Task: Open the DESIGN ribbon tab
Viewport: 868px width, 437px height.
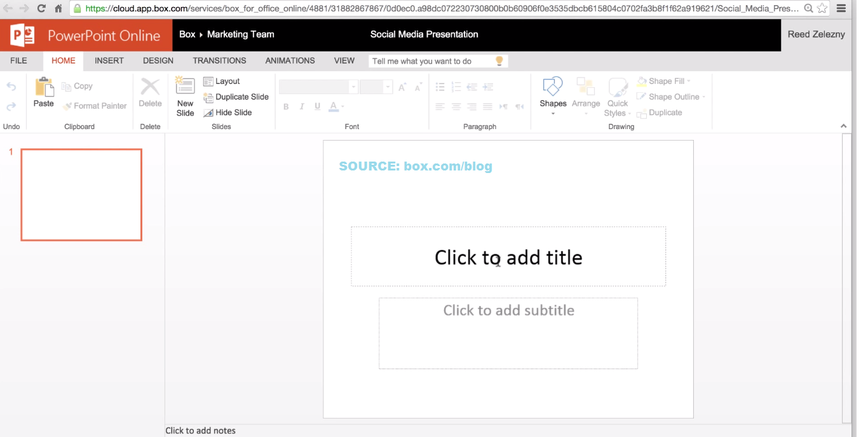Action: tap(158, 60)
